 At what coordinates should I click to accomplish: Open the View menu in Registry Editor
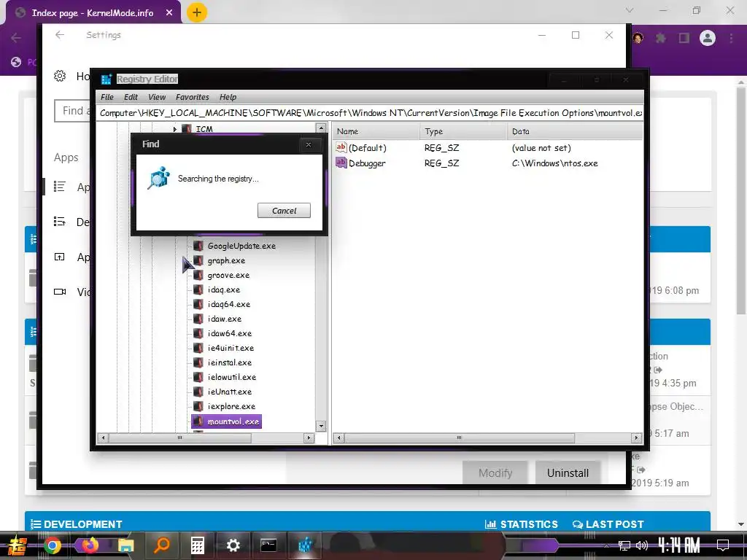pyautogui.click(x=157, y=97)
